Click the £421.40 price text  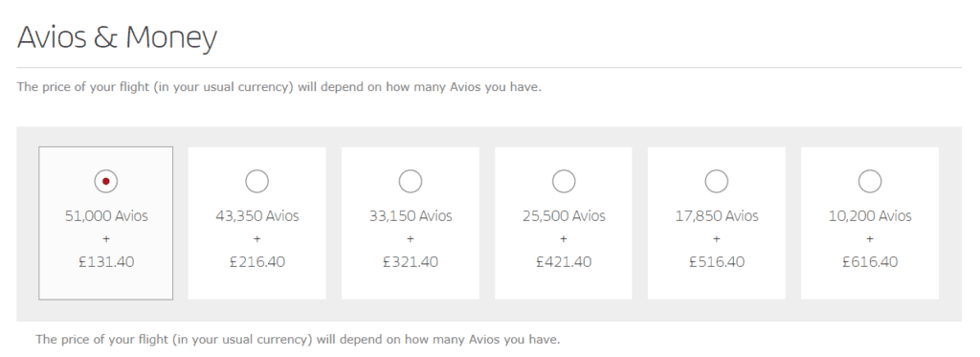564,261
